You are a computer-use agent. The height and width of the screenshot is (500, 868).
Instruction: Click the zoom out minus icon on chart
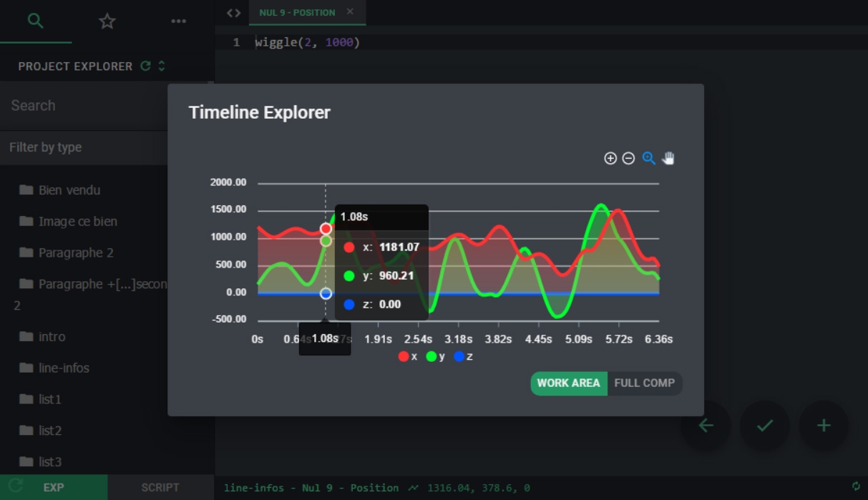coord(628,159)
